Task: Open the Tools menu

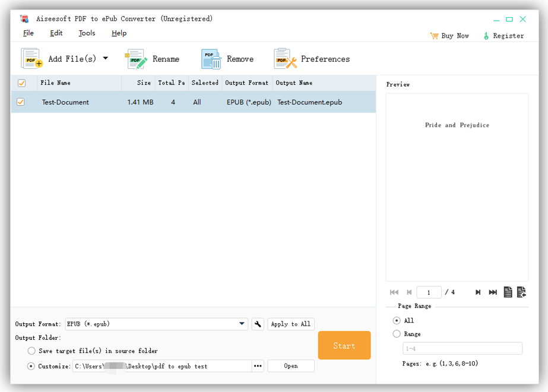Action: 87,33
